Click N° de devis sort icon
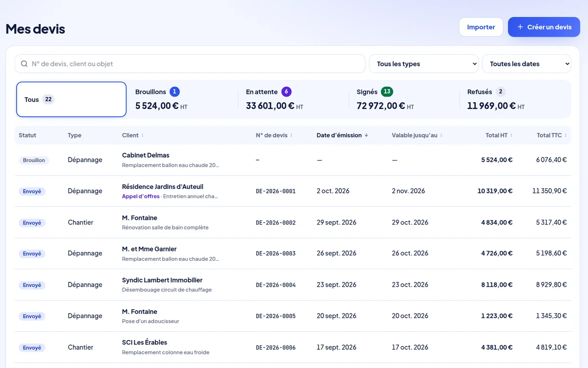This screenshot has height=368, width=588. pos(292,136)
